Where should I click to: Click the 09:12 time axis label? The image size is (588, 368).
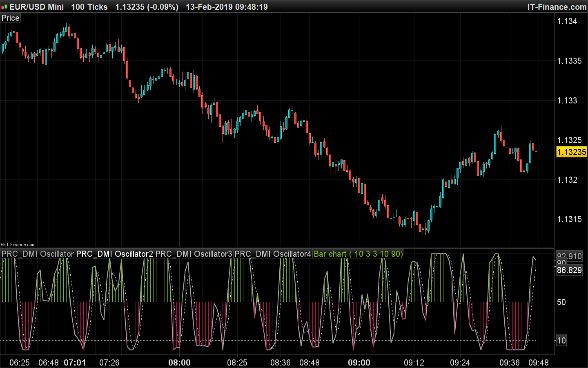414,363
